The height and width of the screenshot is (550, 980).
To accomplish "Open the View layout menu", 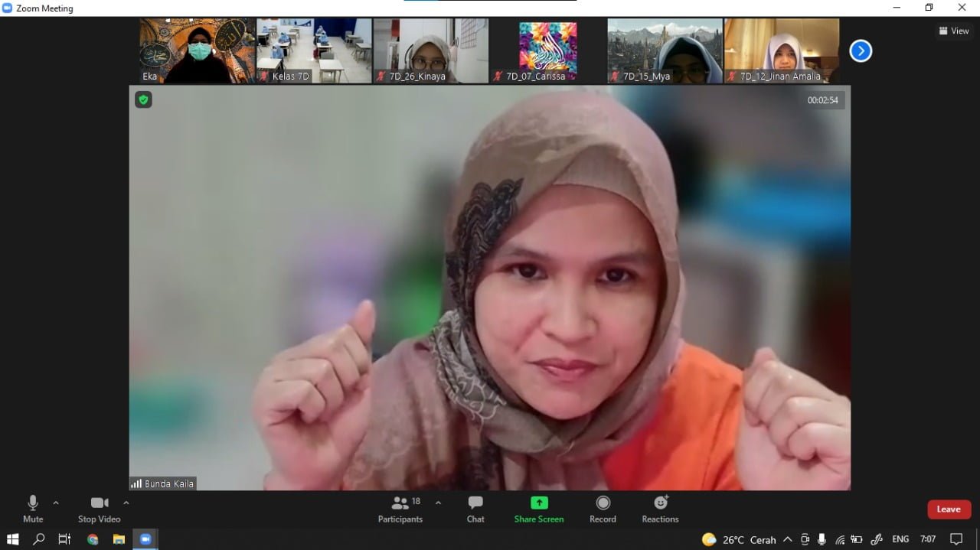I will (954, 31).
